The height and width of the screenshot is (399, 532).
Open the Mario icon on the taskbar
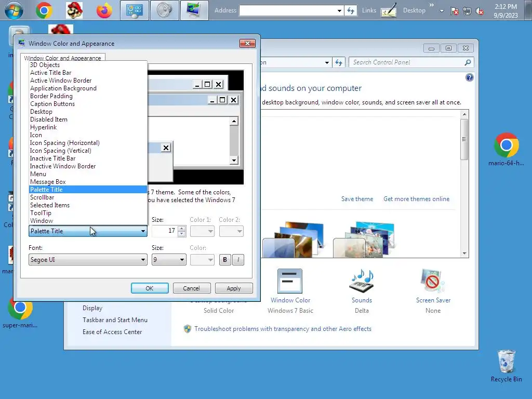(x=74, y=10)
